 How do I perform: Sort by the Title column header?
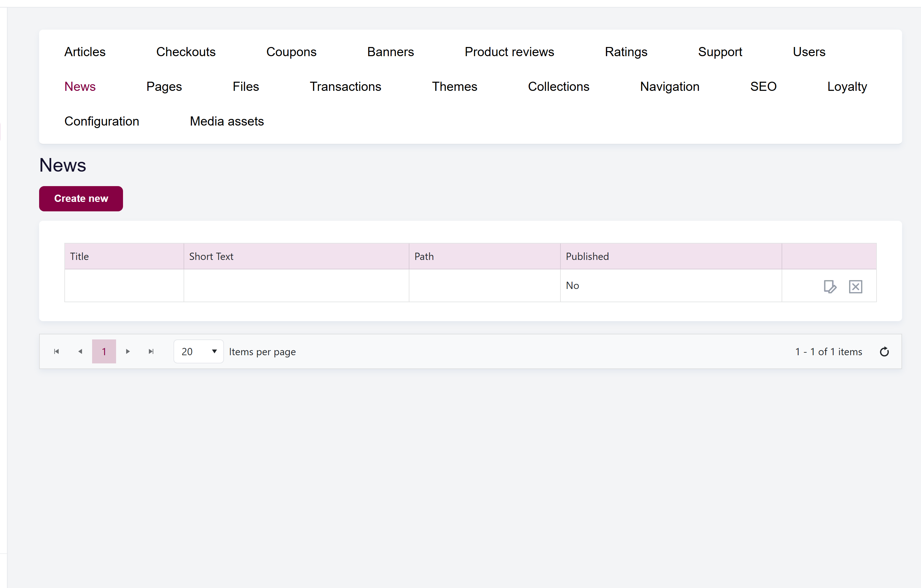click(124, 256)
